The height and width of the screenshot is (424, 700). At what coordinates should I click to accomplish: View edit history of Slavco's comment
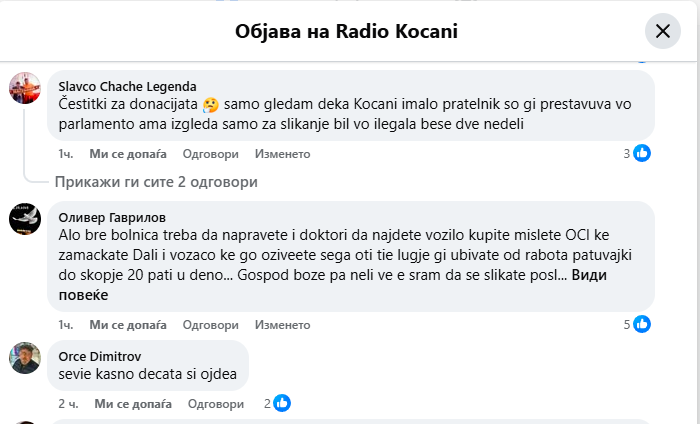(x=282, y=154)
